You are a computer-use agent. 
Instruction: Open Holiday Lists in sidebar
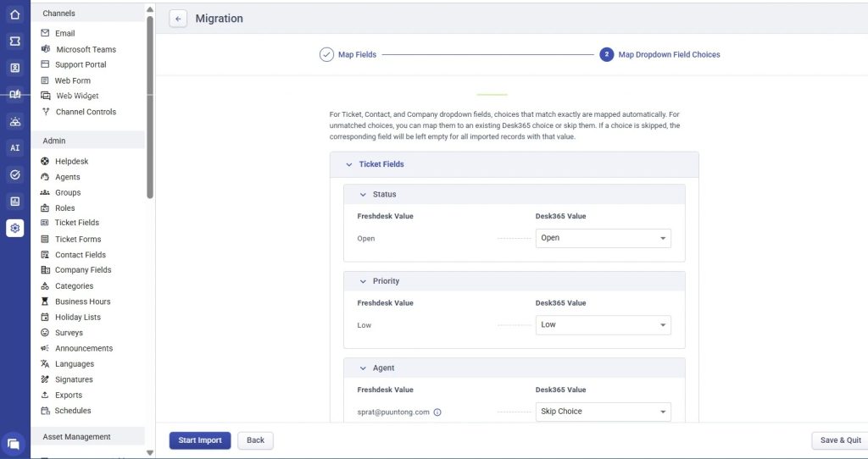78,317
